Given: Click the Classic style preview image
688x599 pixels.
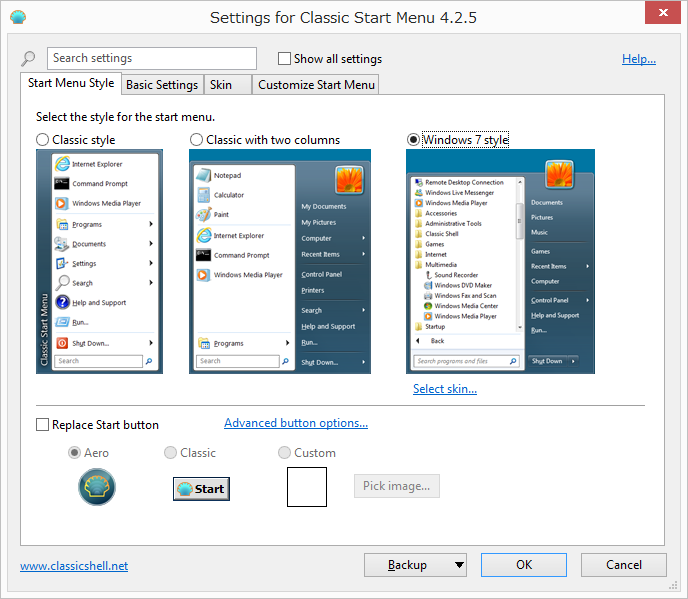Looking at the screenshot, I should pyautogui.click(x=100, y=262).
